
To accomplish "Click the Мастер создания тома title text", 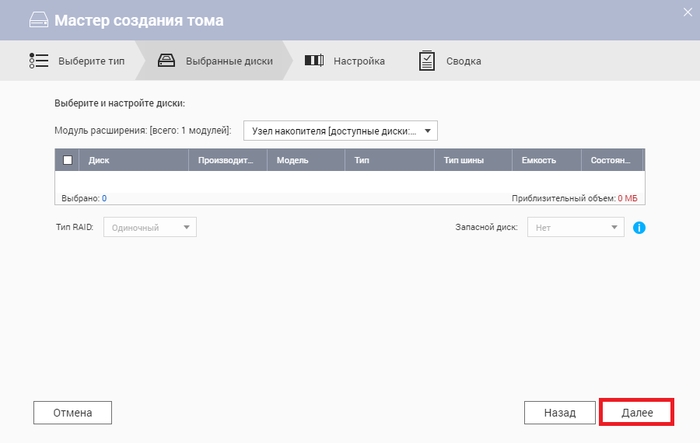I will [139, 21].
